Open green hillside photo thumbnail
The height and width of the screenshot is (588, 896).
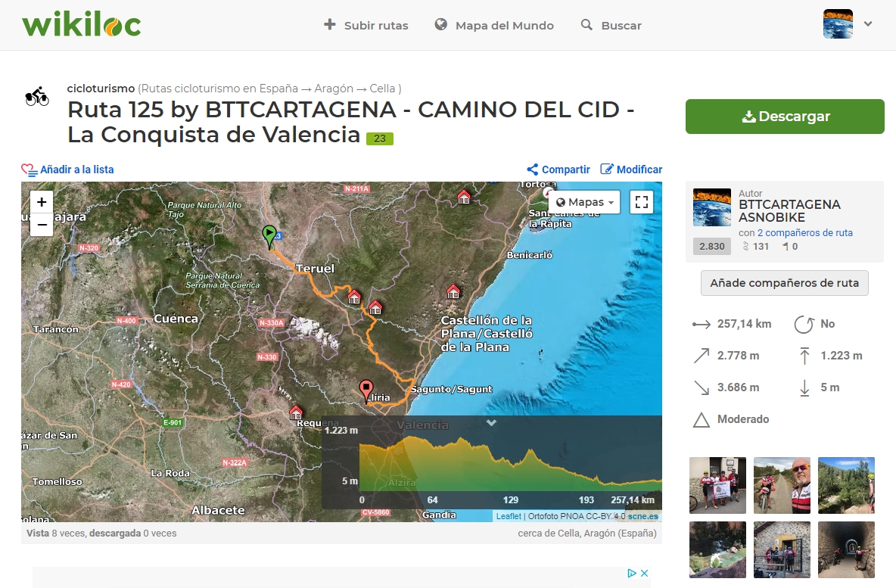coord(846,485)
